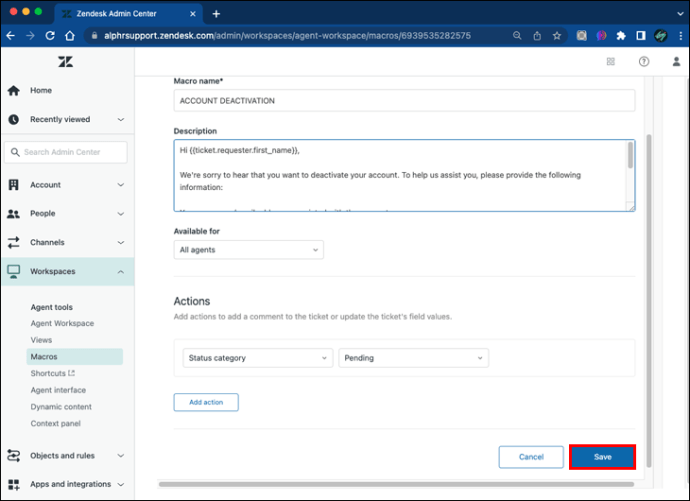Expand the Recently viewed chevron
Screen dimensions: 690x501
click(x=121, y=120)
